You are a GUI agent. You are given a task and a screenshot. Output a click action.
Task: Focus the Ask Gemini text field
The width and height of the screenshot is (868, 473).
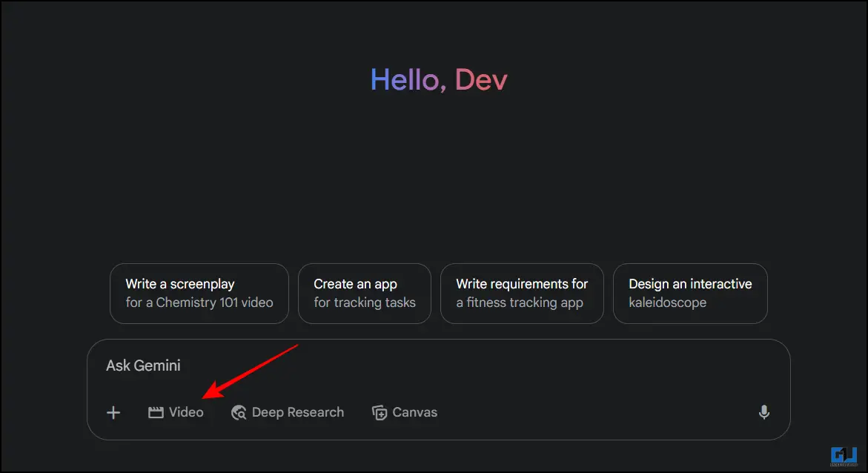(x=438, y=366)
